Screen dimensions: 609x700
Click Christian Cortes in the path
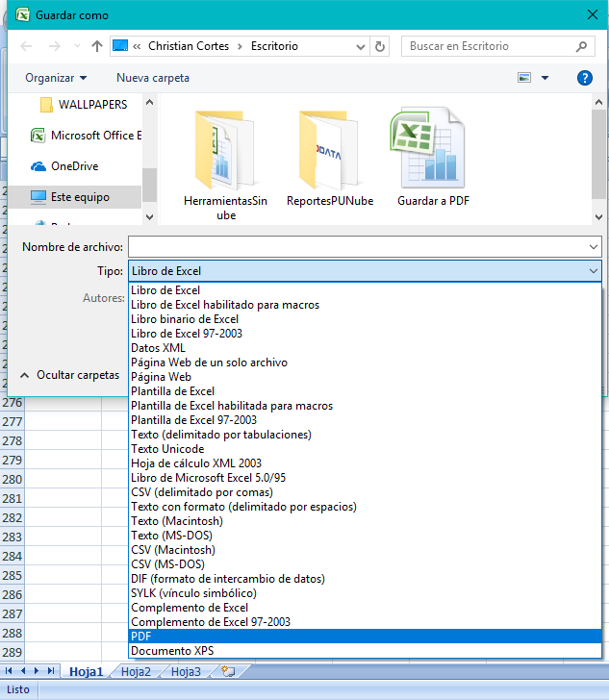click(x=189, y=46)
